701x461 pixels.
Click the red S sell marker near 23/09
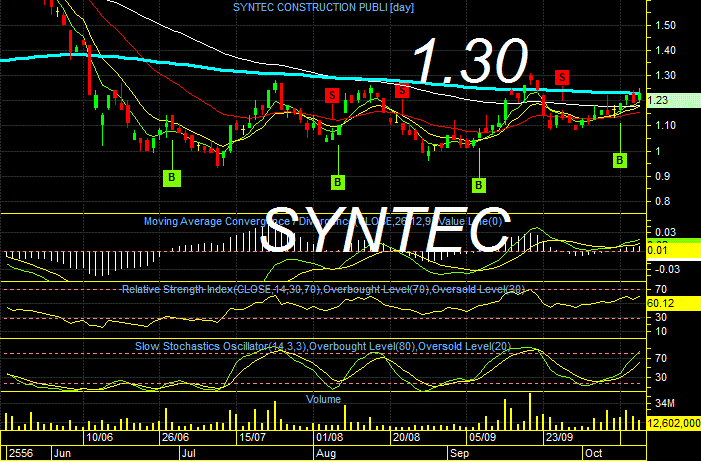pyautogui.click(x=562, y=77)
